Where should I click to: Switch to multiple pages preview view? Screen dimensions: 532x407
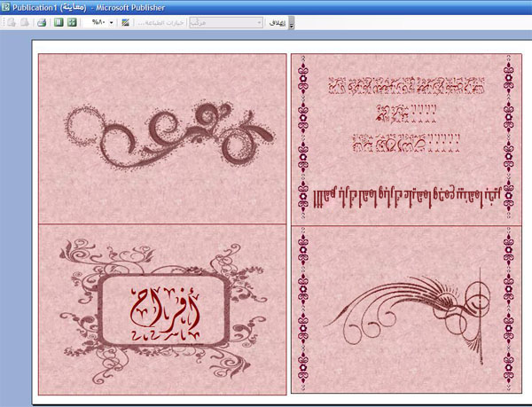(71, 21)
